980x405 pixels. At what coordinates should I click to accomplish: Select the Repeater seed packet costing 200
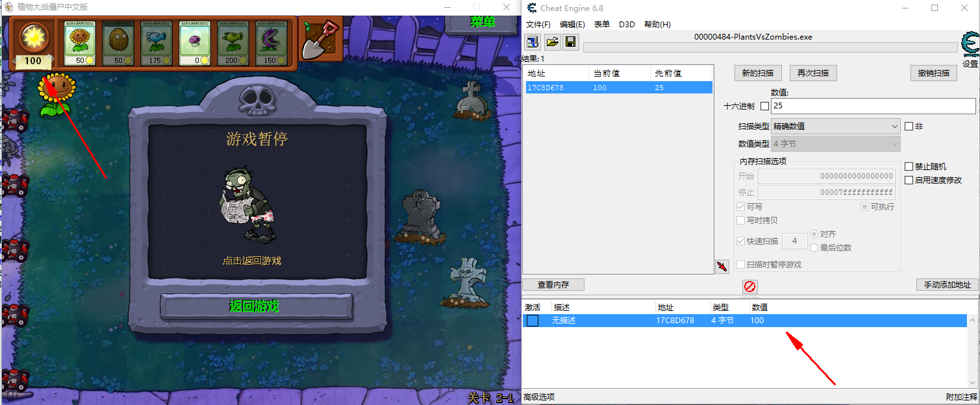point(233,43)
